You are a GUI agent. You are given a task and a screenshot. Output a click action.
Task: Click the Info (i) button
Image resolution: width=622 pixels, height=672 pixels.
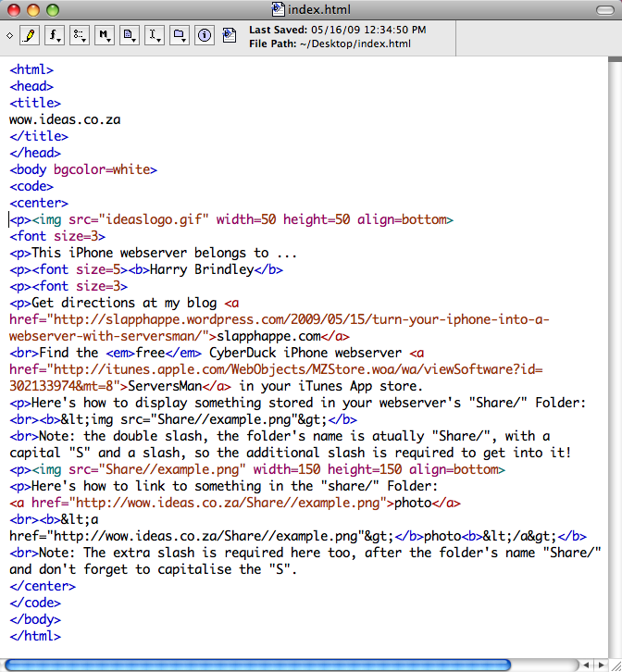pos(205,36)
